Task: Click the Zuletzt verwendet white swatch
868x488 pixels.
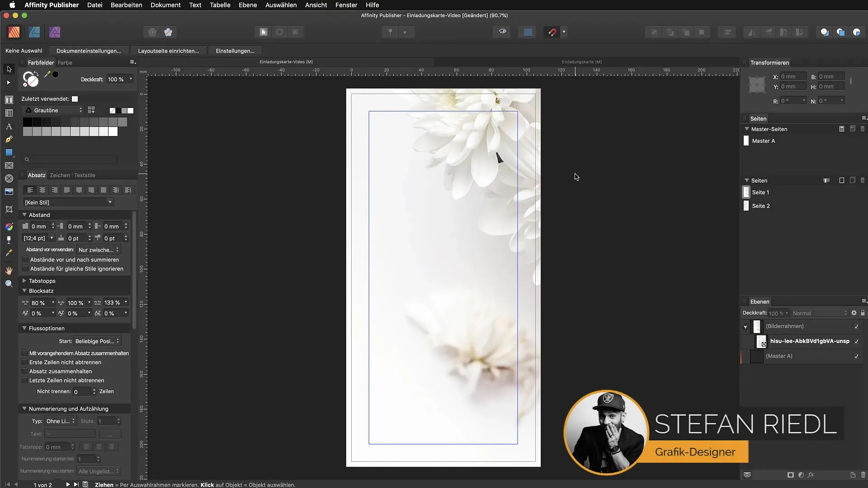Action: coord(75,99)
